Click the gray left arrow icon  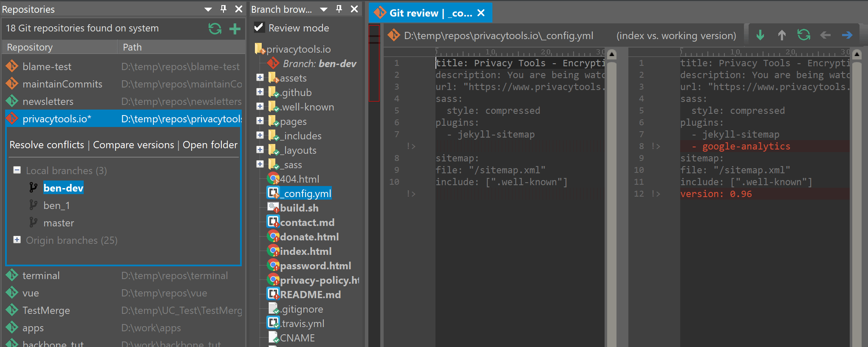(825, 35)
